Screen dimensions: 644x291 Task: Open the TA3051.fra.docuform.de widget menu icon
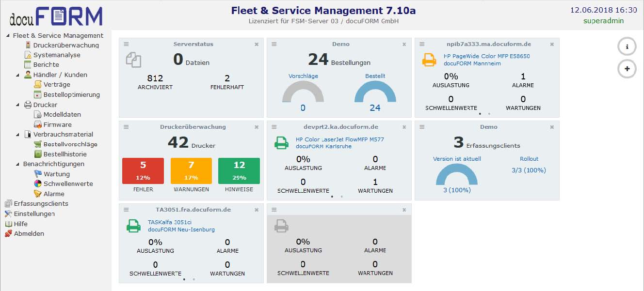click(126, 210)
